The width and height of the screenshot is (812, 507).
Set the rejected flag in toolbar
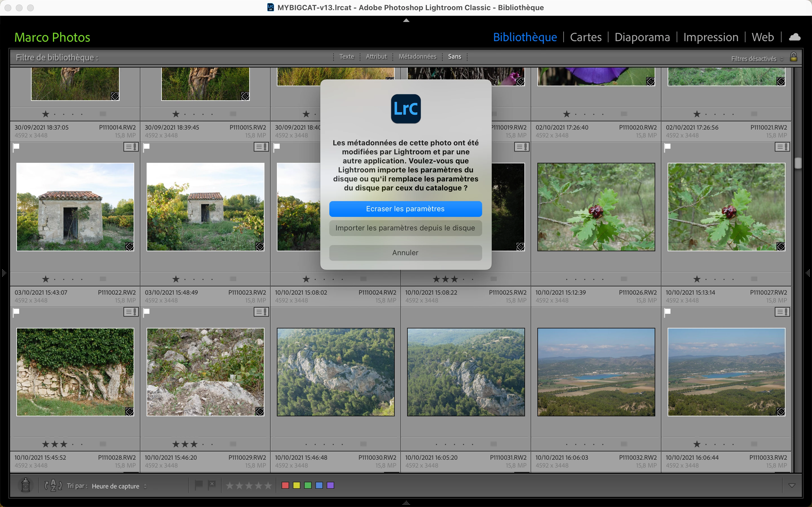pyautogui.click(x=212, y=485)
